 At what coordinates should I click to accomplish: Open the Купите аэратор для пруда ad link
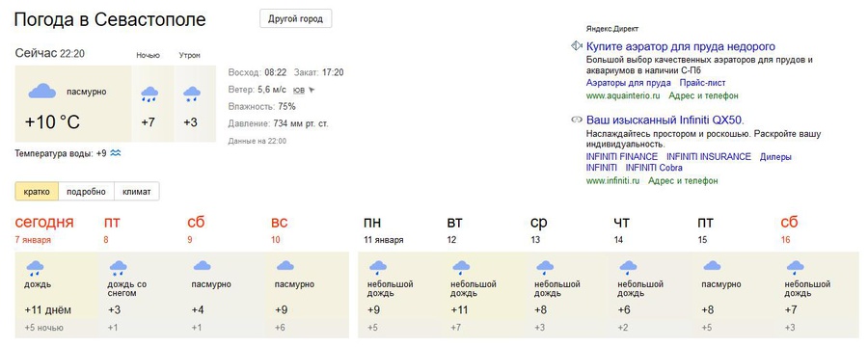tap(680, 46)
